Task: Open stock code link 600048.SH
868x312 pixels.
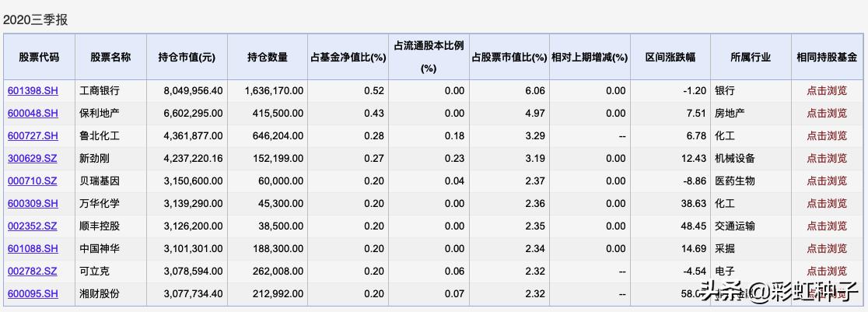Action: pyautogui.click(x=33, y=114)
